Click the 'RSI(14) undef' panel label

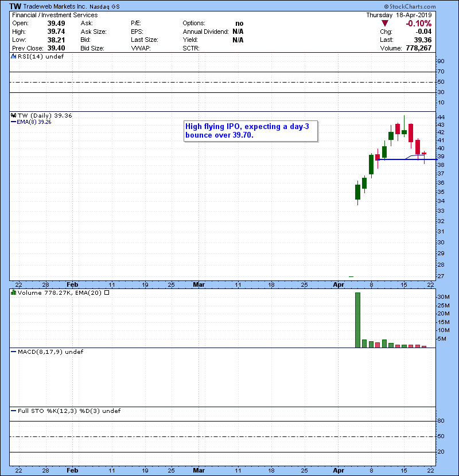tap(41, 56)
